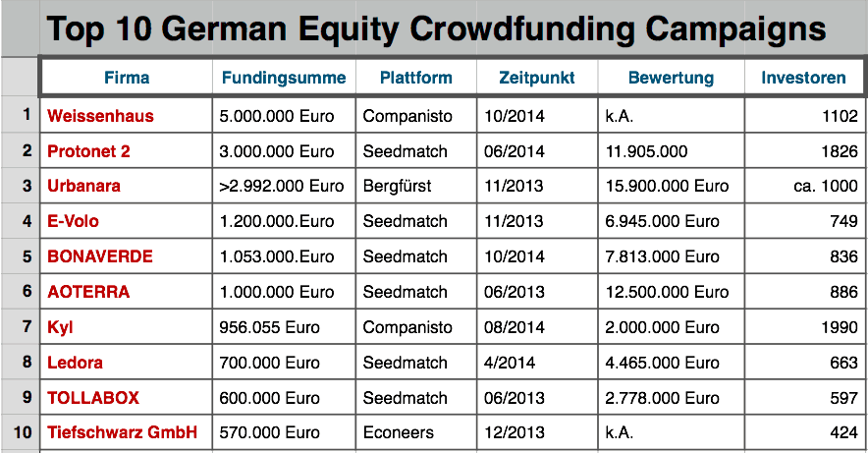Select row number 7 header
The height and width of the screenshot is (453, 868).
tap(21, 326)
